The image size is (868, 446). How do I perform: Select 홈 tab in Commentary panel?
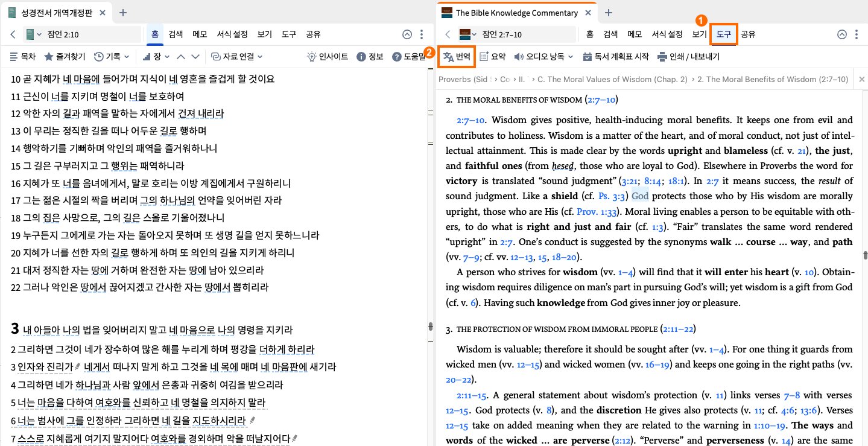coord(589,34)
